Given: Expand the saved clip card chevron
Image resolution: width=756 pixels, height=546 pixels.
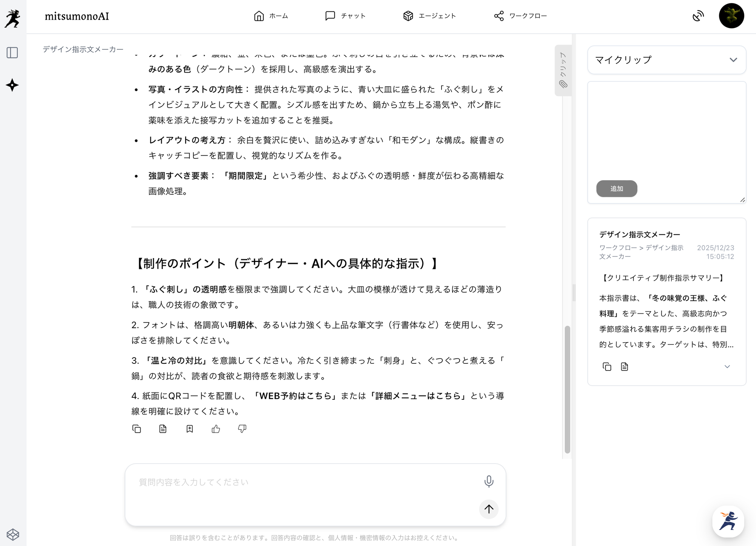Looking at the screenshot, I should coord(727,366).
